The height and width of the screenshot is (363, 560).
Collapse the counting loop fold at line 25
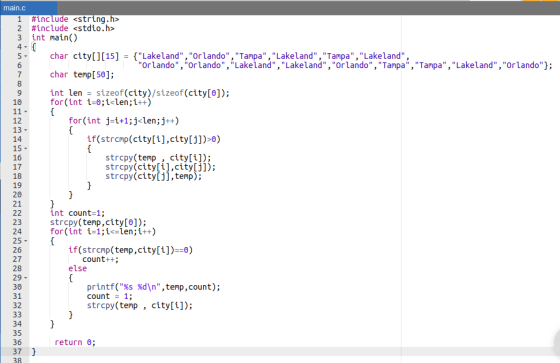pos(25,241)
